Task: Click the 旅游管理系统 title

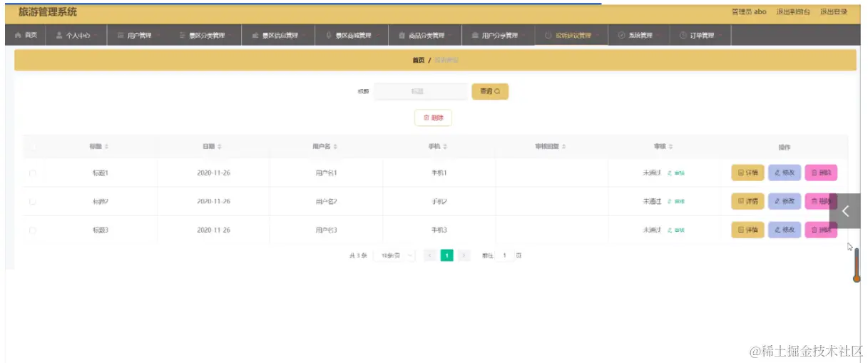Action: pos(48,12)
